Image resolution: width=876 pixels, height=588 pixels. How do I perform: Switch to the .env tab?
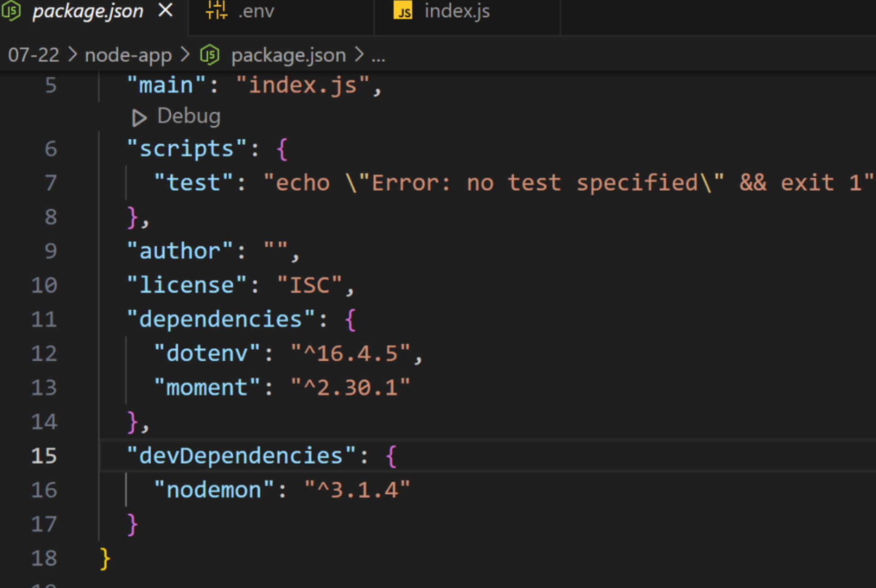[x=256, y=11]
